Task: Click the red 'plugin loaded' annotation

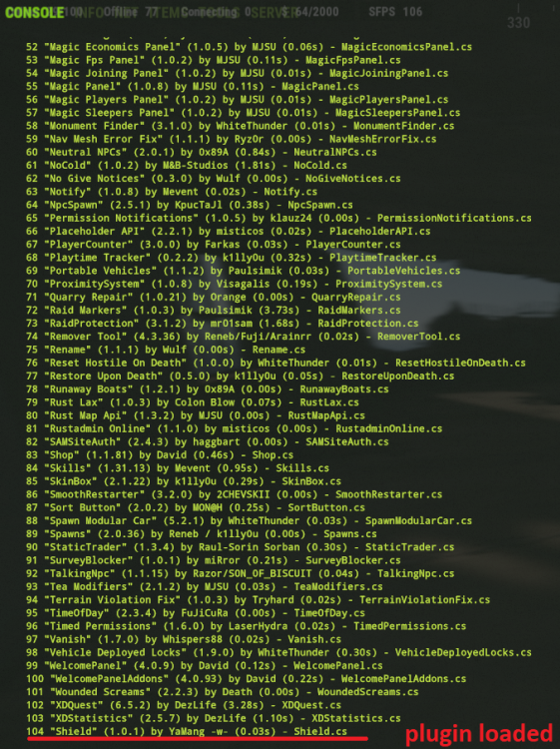Action: click(479, 734)
